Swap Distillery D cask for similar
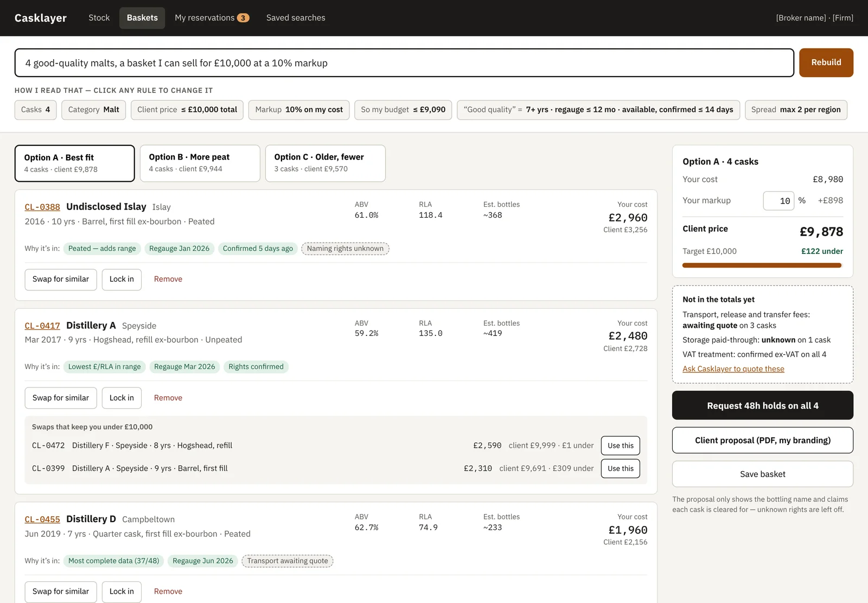This screenshot has width=868, height=603. click(x=61, y=592)
